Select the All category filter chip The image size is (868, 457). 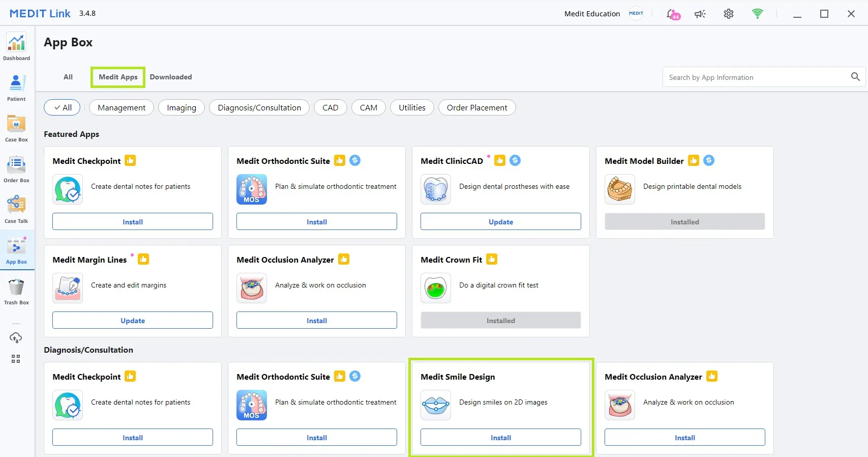[62, 107]
